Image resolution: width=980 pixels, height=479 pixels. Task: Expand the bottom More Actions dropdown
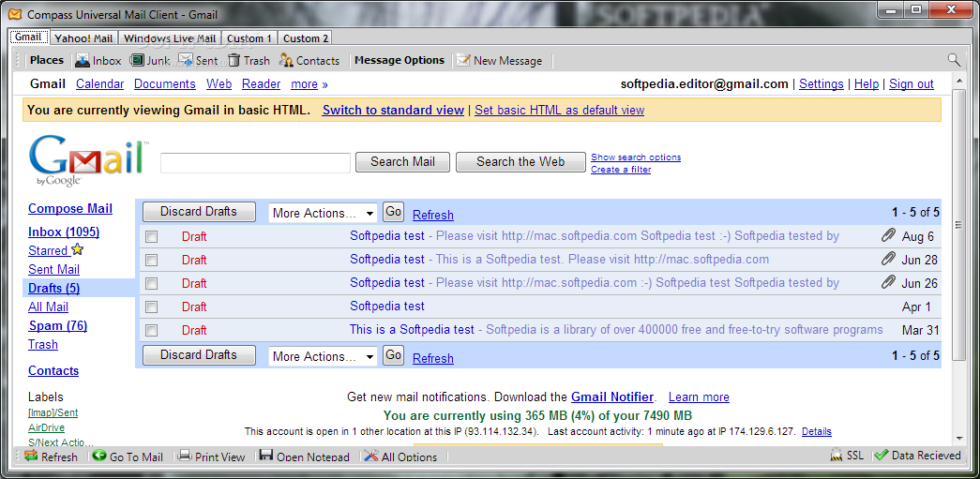[324, 356]
